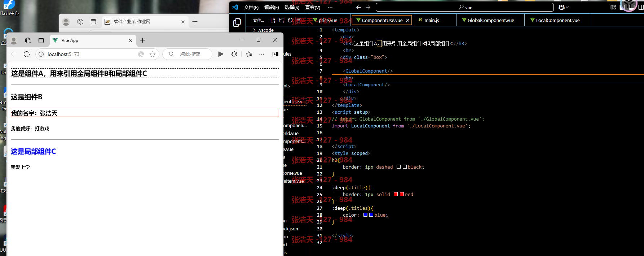Open the Copilot chat icon in VS Code

pyautogui.click(x=561, y=7)
